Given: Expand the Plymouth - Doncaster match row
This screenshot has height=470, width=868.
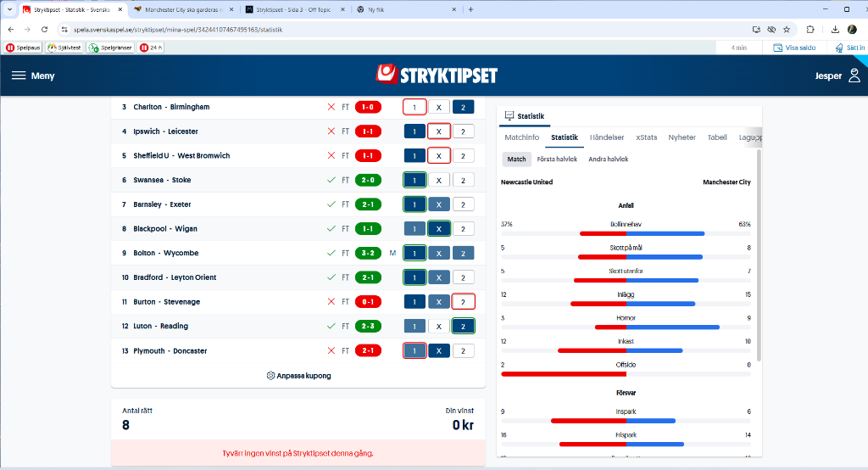Looking at the screenshot, I should 170,350.
